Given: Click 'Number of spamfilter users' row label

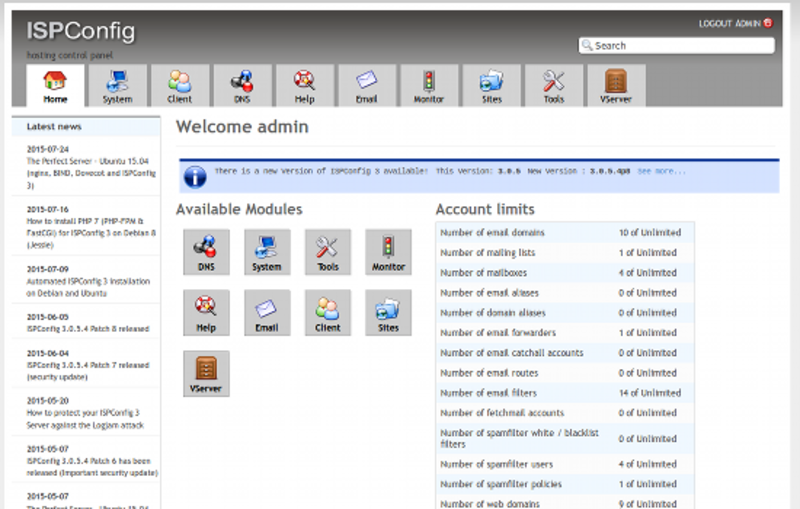Looking at the screenshot, I should point(496,464).
